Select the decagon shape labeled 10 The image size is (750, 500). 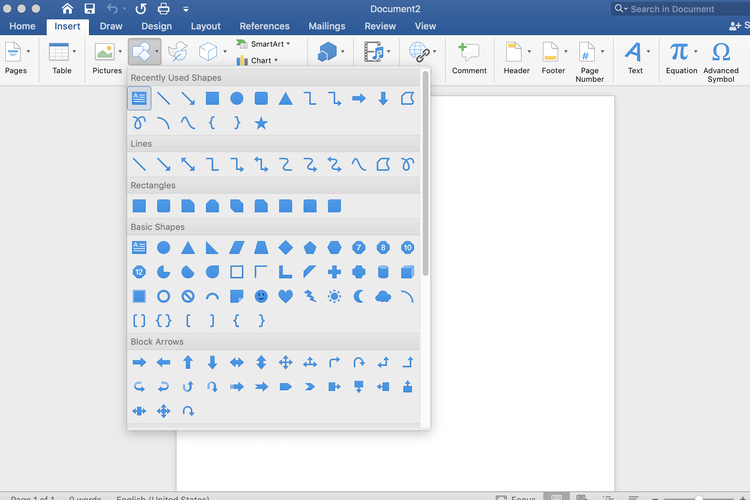408,247
